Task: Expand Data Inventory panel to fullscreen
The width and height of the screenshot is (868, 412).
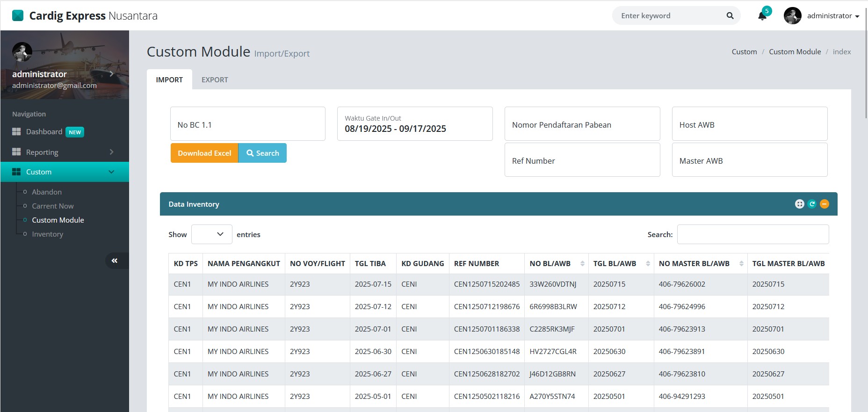Action: click(799, 204)
